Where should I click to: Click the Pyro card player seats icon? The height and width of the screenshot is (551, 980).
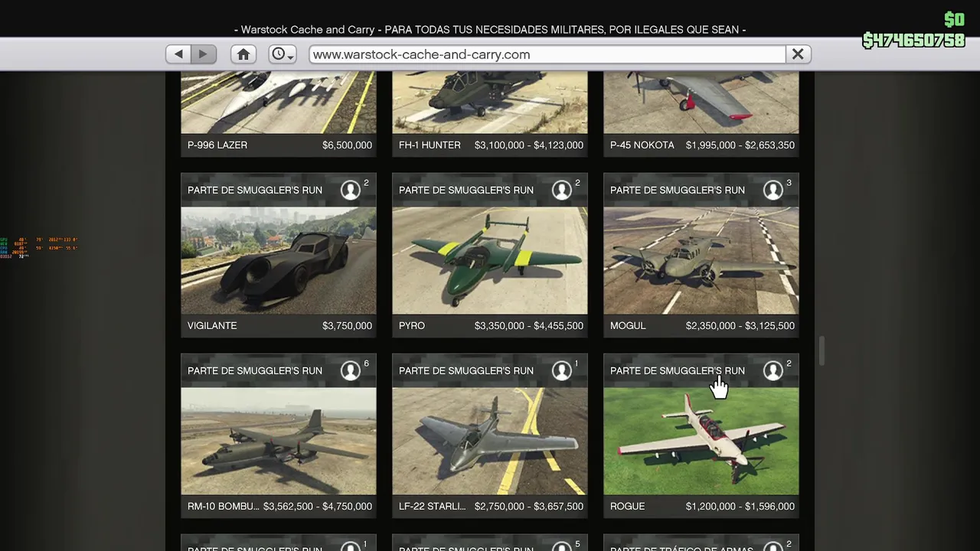[x=562, y=190]
